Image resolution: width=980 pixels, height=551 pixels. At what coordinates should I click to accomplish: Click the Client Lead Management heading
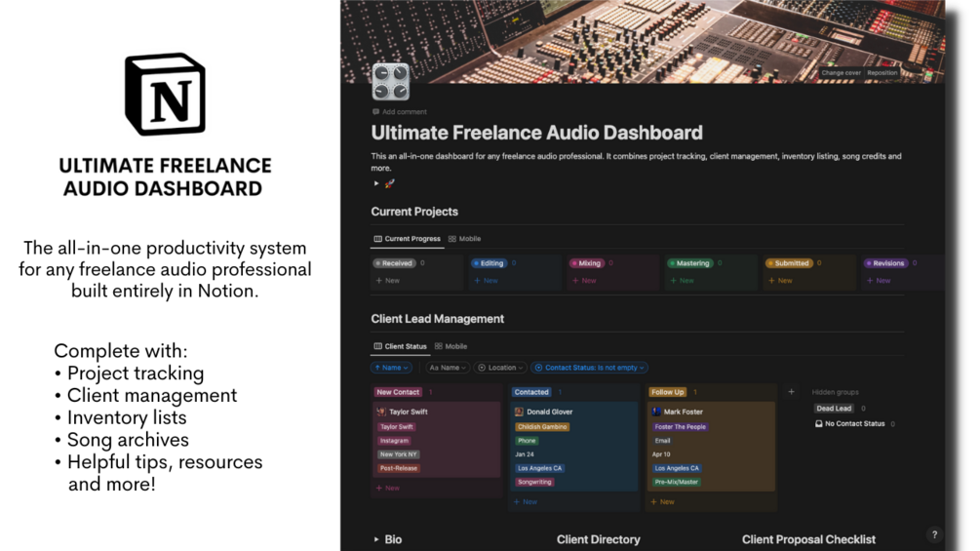click(438, 319)
